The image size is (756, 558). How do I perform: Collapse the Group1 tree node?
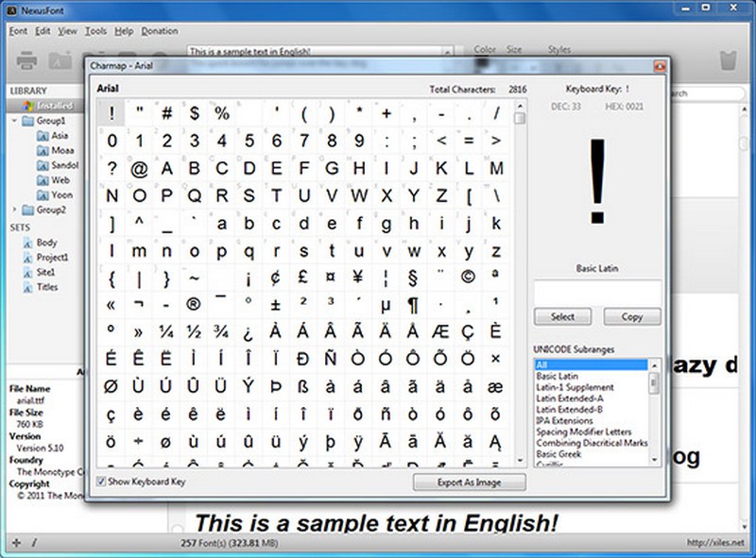coord(15,122)
